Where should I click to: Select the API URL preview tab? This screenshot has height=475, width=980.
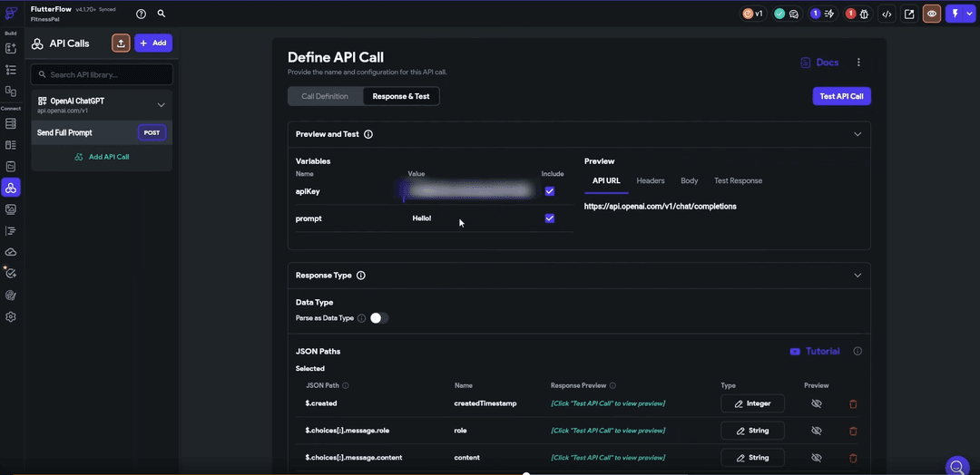click(x=606, y=180)
